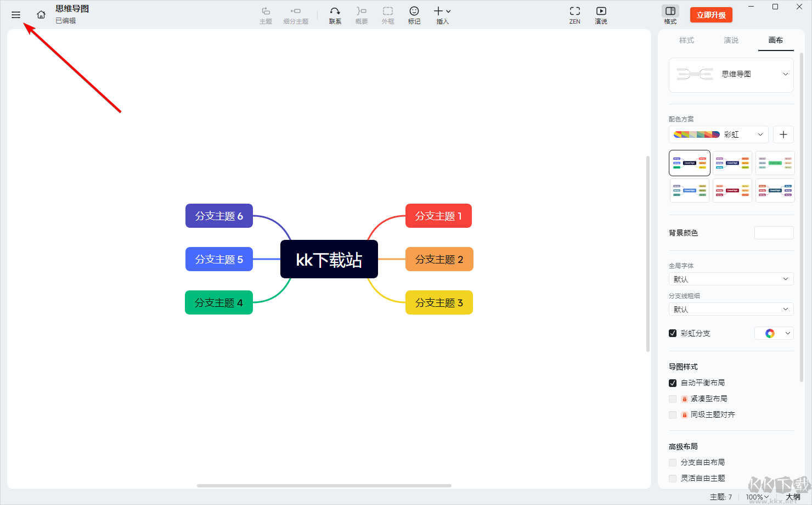Viewport: 812px width, 505px height.
Task: Add a relationship with 联系 tool
Action: click(335, 15)
